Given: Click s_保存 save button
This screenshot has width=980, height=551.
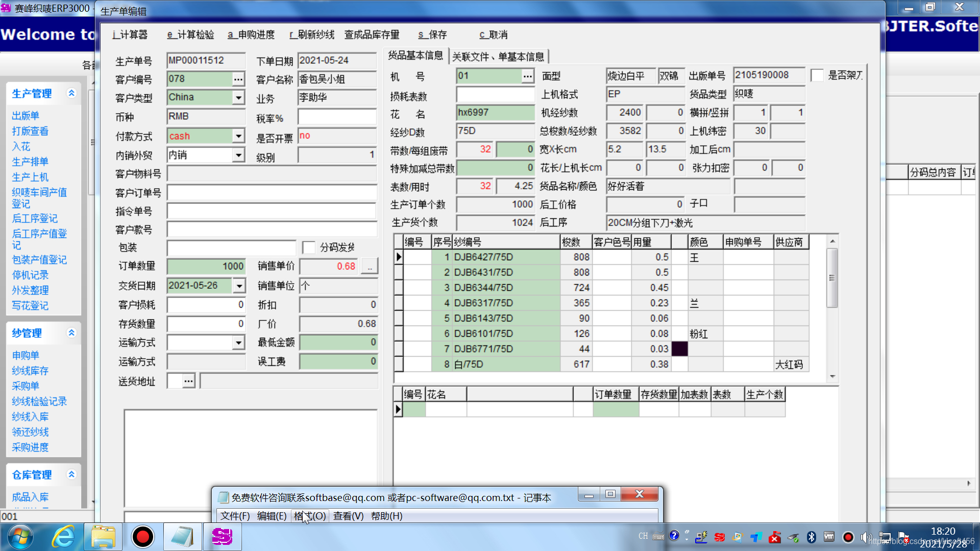Looking at the screenshot, I should pyautogui.click(x=432, y=35).
